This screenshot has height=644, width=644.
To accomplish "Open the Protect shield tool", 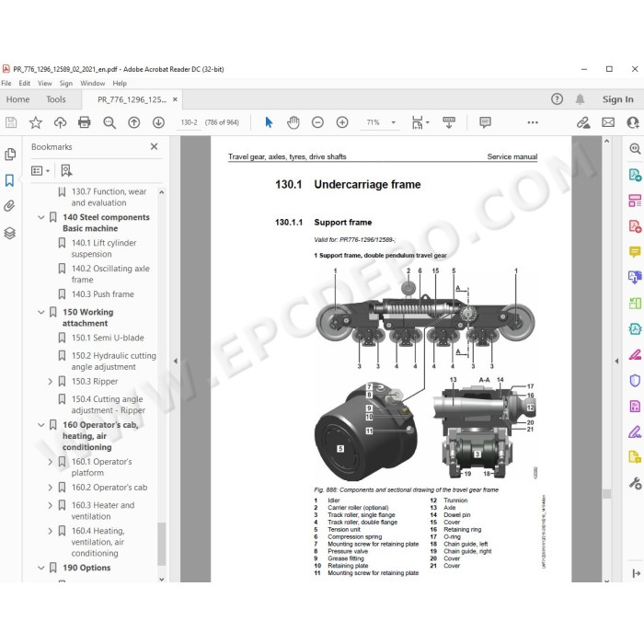I will [x=635, y=380].
